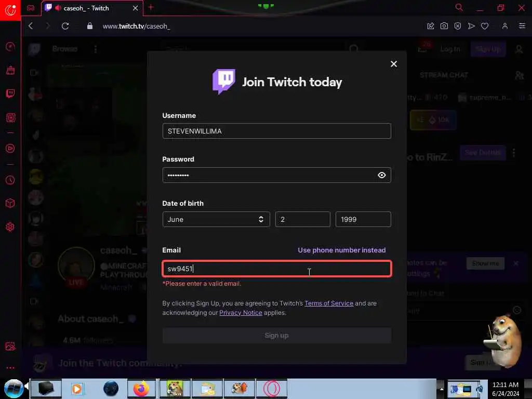Close the caseoh_ - Twitch tab

coord(136,8)
